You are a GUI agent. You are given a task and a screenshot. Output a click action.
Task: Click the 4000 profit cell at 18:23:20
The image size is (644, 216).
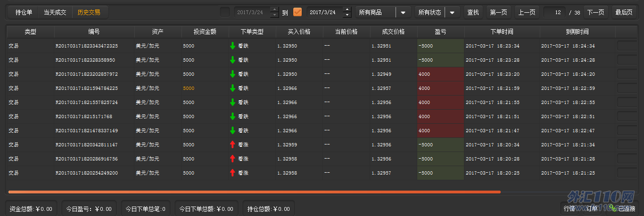(441, 74)
